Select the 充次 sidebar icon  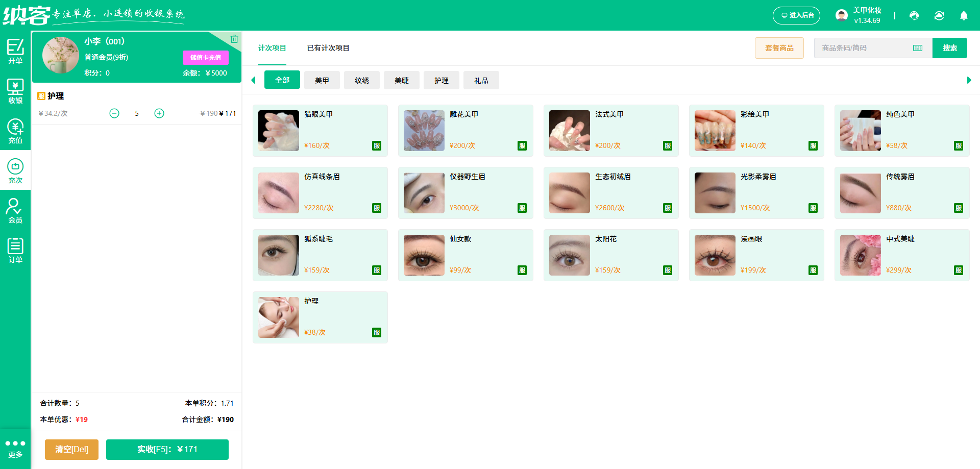click(15, 170)
